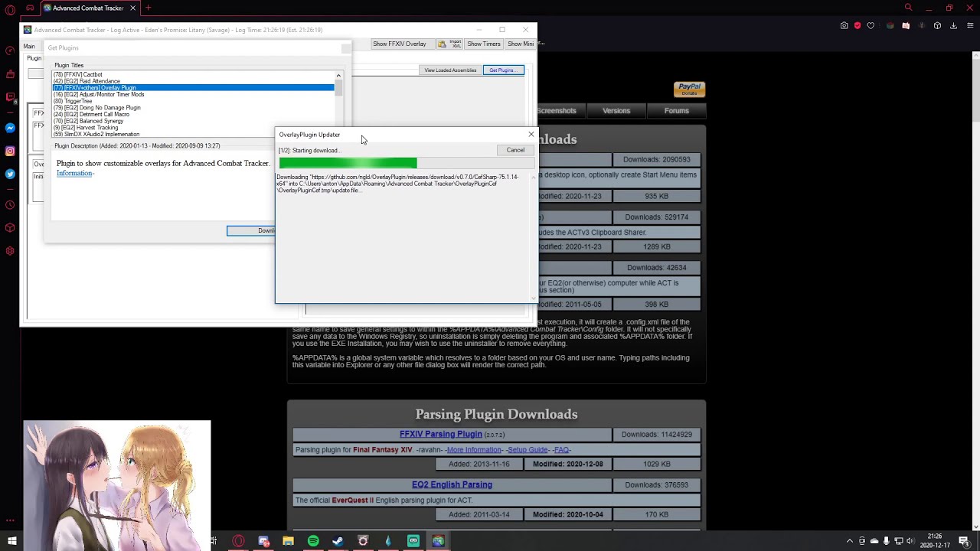Cancel the OverlayPlugin download

515,150
